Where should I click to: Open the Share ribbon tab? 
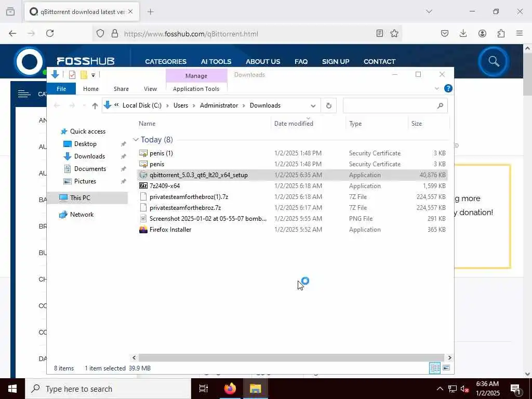click(121, 89)
